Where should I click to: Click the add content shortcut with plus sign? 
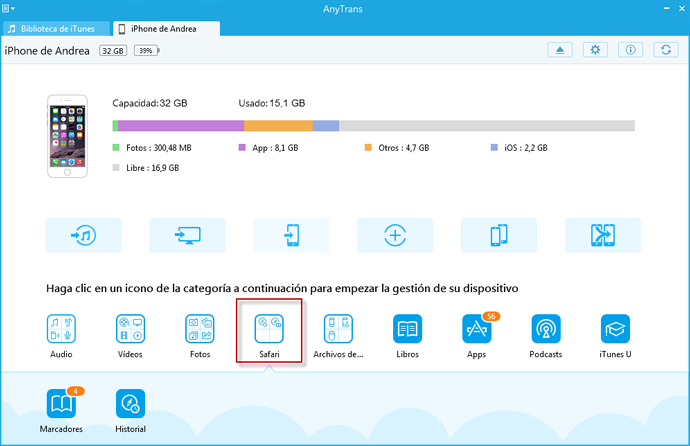395,235
